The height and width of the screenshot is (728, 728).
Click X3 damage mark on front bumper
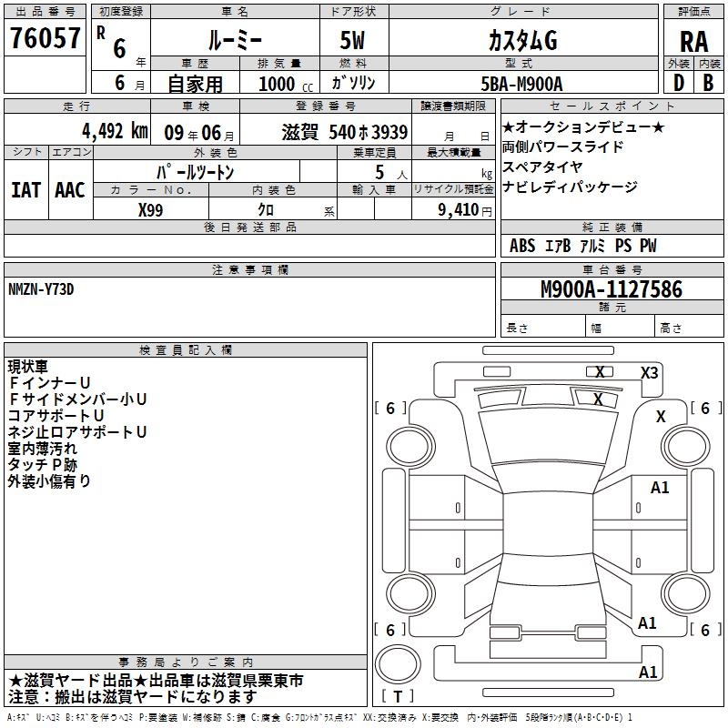point(650,372)
